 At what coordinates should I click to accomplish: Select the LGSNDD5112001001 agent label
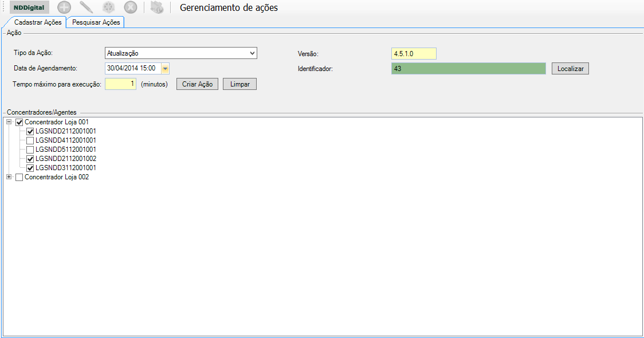point(66,150)
